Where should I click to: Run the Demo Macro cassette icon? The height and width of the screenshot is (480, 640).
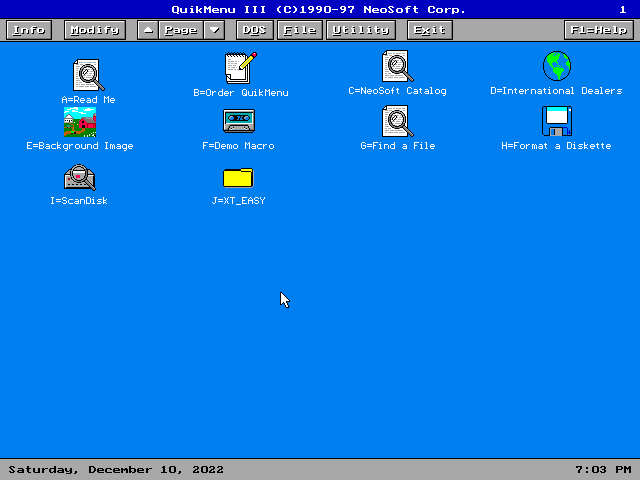click(x=239, y=121)
